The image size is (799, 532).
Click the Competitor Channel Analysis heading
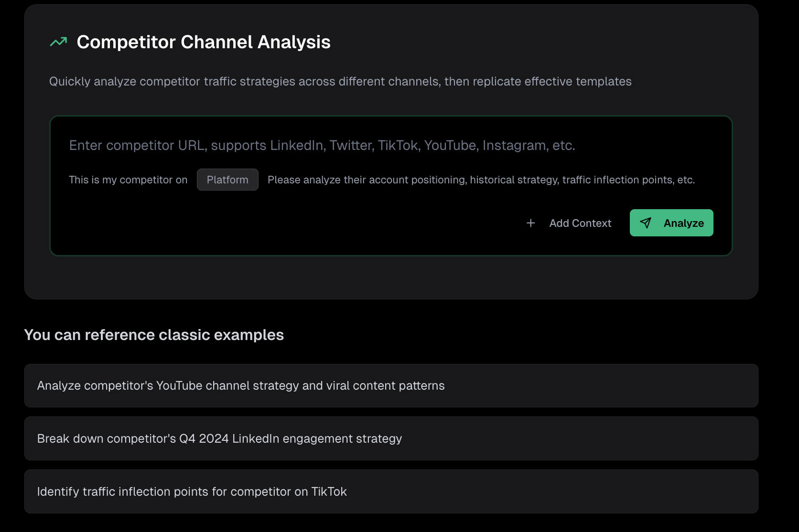coord(204,42)
